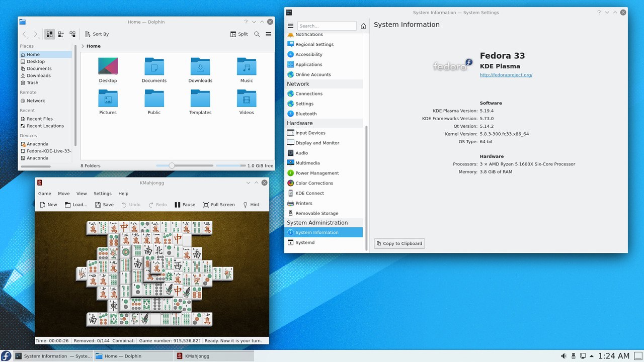Open Applications settings
The height and width of the screenshot is (362, 644).
tap(324, 64)
